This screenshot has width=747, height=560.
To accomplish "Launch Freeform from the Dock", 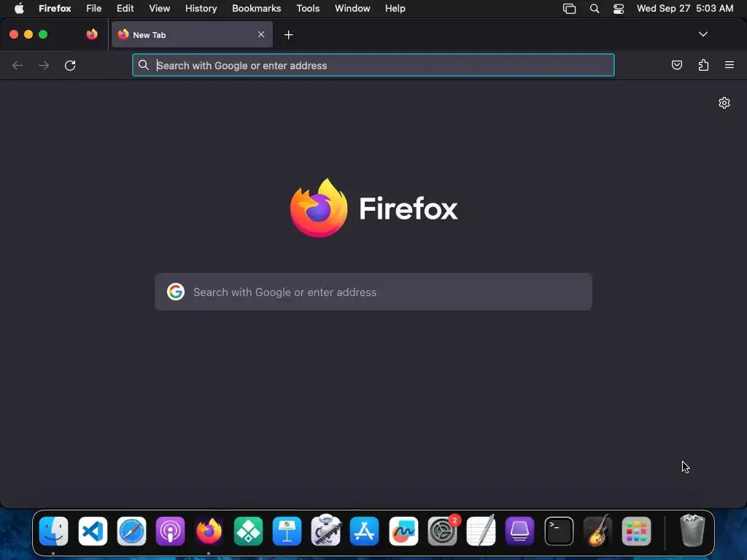I will pos(403,531).
